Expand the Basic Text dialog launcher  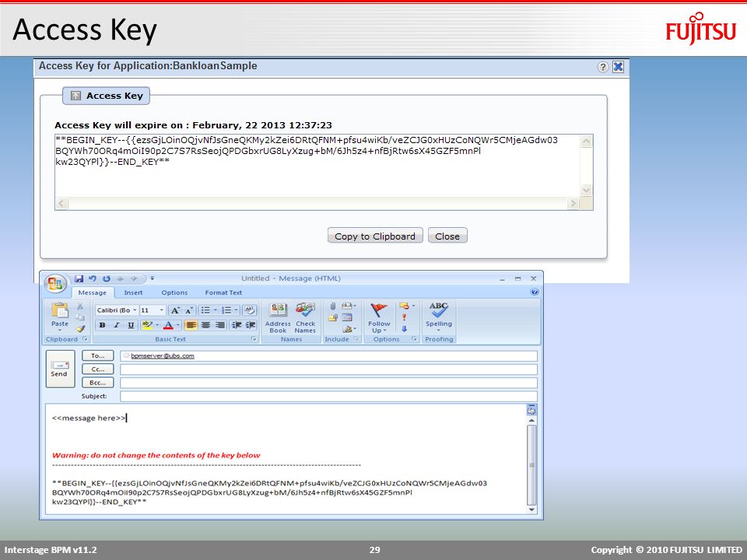coord(254,339)
